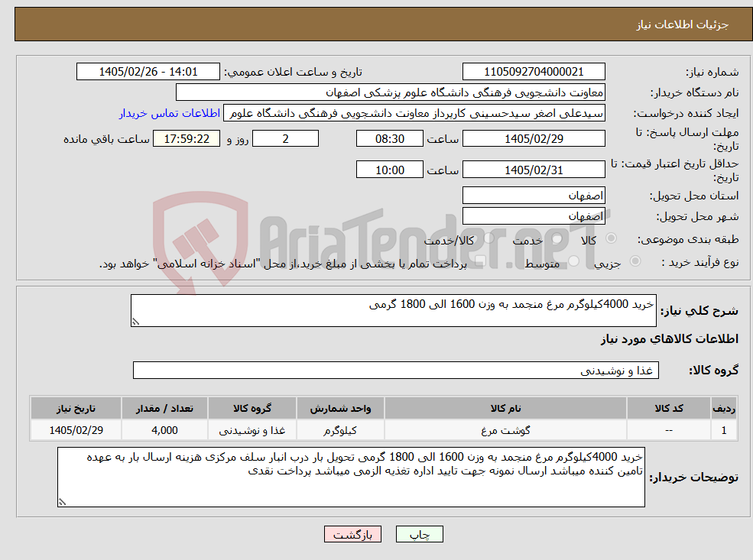
Task: Click the جزئیات اطلاعات نیاز header title
Action: pyautogui.click(x=683, y=24)
